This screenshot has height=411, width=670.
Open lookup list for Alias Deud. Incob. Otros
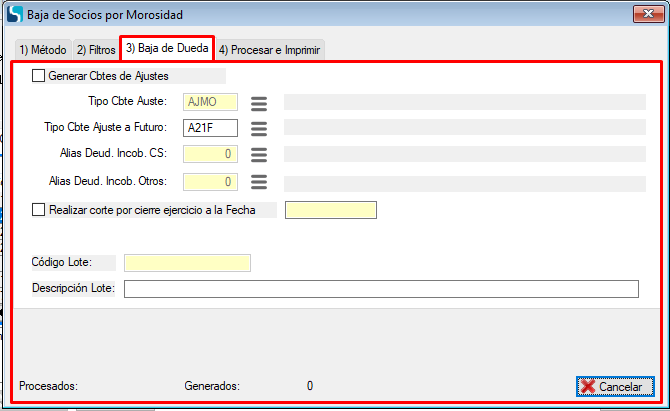pyautogui.click(x=259, y=181)
